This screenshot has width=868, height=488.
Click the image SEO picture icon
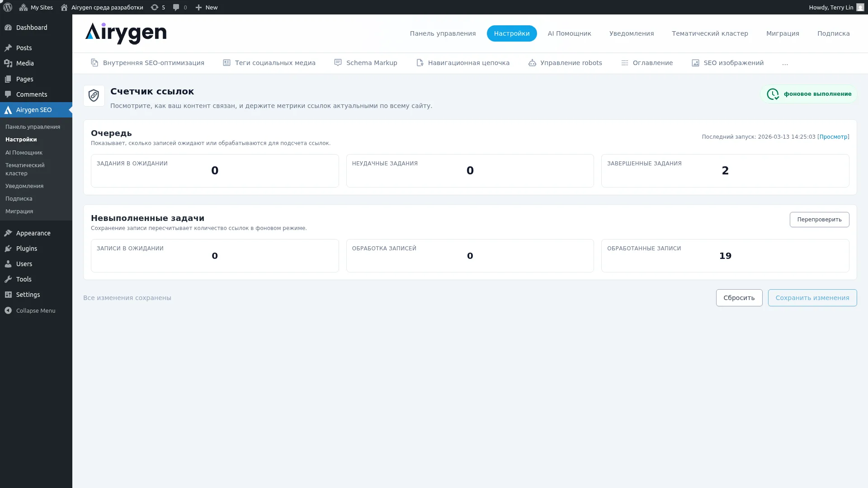[695, 63]
